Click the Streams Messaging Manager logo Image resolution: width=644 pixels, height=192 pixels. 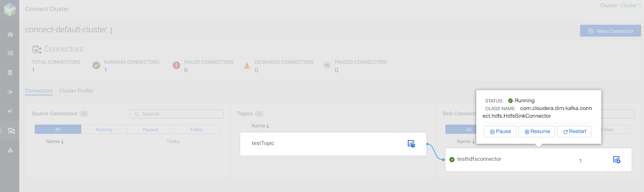click(10, 10)
